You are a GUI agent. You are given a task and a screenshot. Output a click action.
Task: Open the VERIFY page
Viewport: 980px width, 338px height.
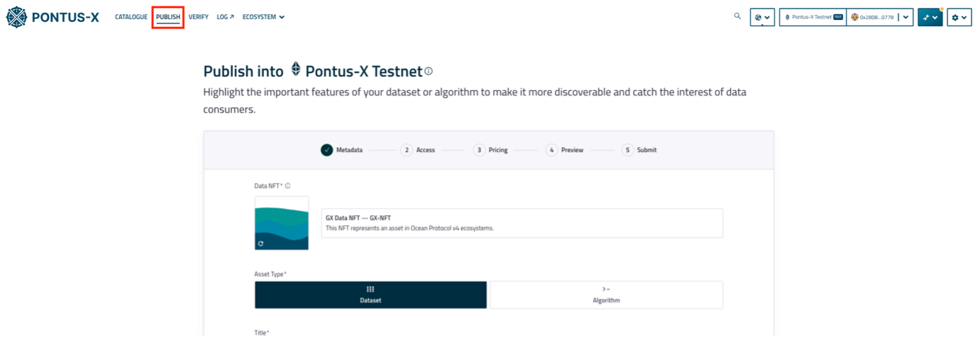(199, 17)
